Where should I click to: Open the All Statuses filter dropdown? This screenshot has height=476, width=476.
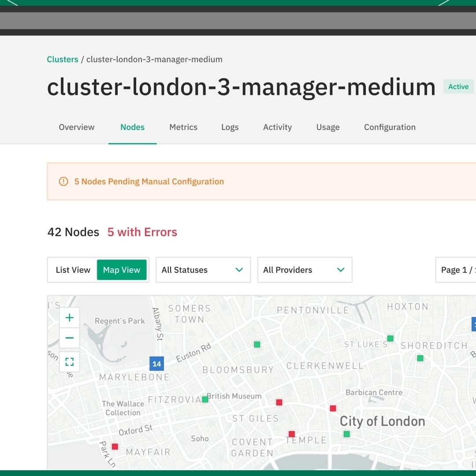(x=203, y=270)
